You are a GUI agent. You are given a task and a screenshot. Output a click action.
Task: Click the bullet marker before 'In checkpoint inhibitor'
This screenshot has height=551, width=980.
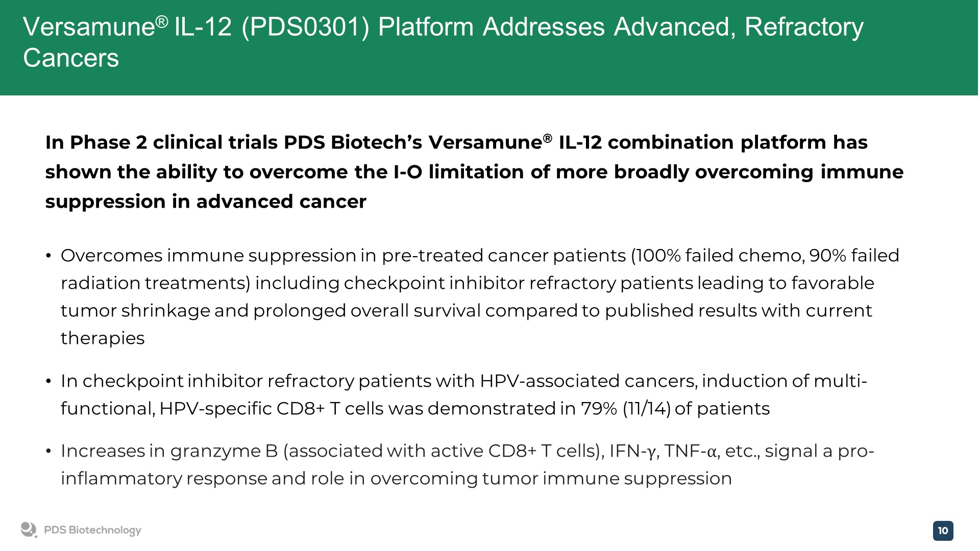point(48,381)
